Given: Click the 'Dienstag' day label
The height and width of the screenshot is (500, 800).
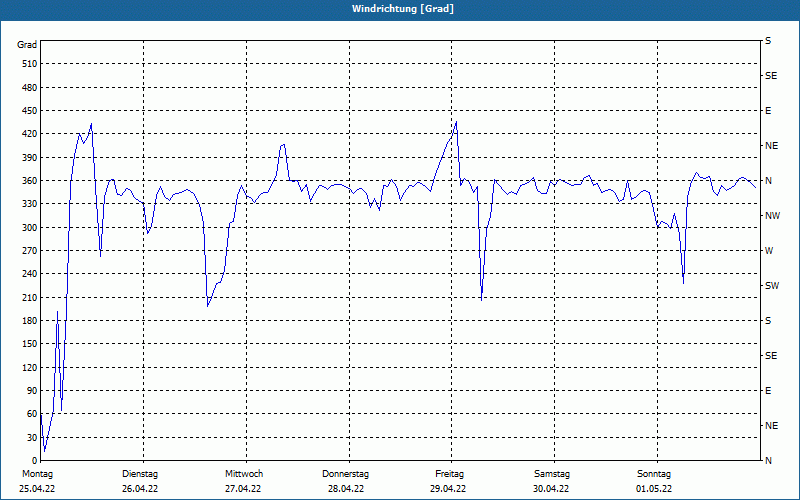Looking at the screenshot, I should (x=140, y=474).
